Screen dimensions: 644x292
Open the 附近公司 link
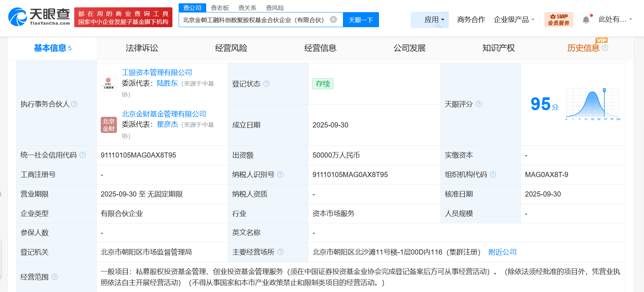tap(502, 252)
